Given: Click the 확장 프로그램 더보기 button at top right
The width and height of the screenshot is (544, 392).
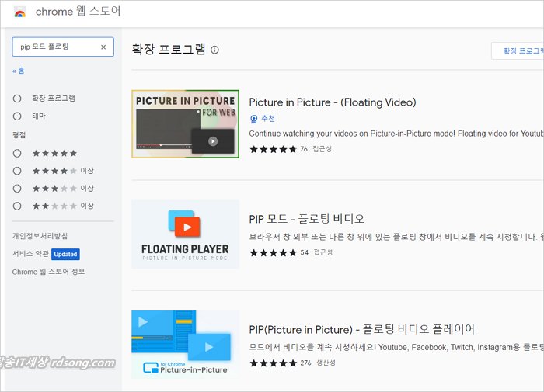Looking at the screenshot, I should click(518, 50).
